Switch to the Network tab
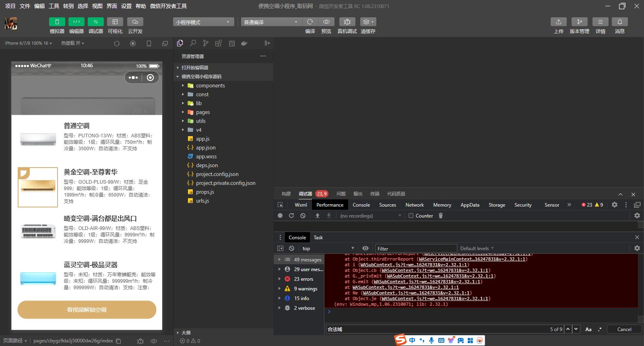 pyautogui.click(x=414, y=205)
